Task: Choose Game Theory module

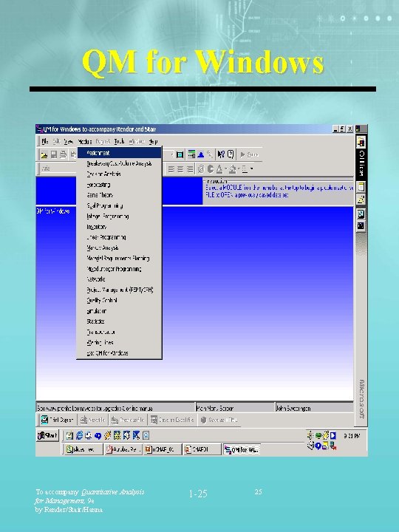Action: pyautogui.click(x=119, y=195)
